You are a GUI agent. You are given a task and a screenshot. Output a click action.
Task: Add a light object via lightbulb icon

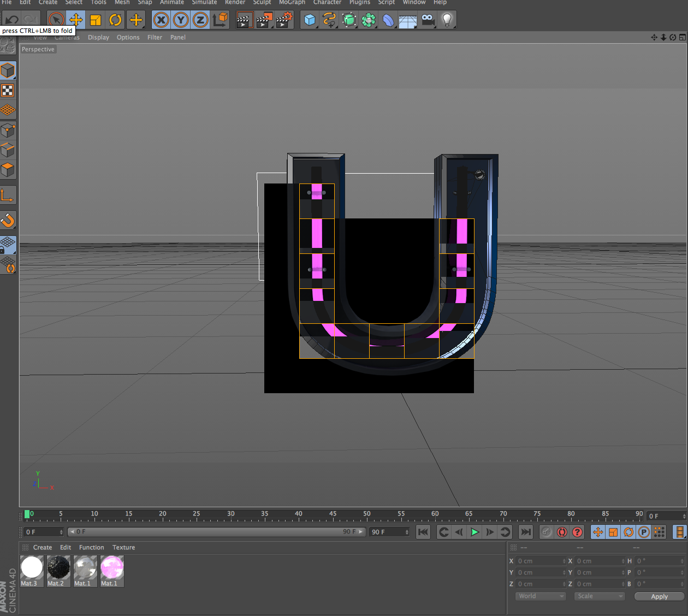(x=447, y=20)
